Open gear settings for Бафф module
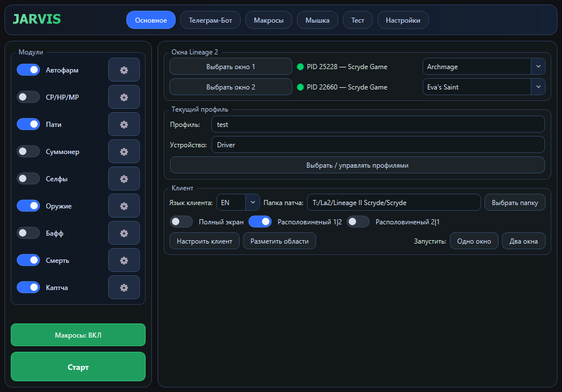 [x=124, y=233]
